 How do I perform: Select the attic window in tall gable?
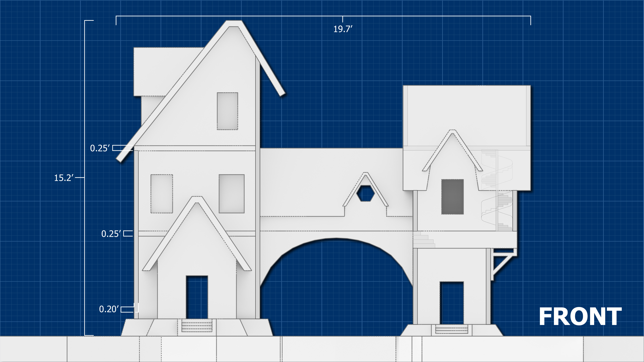pyautogui.click(x=227, y=111)
